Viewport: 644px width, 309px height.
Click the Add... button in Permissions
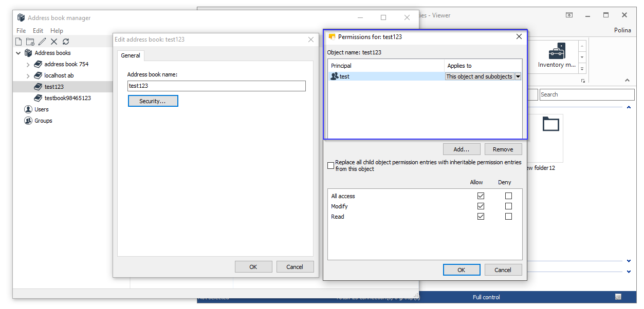[x=462, y=149]
